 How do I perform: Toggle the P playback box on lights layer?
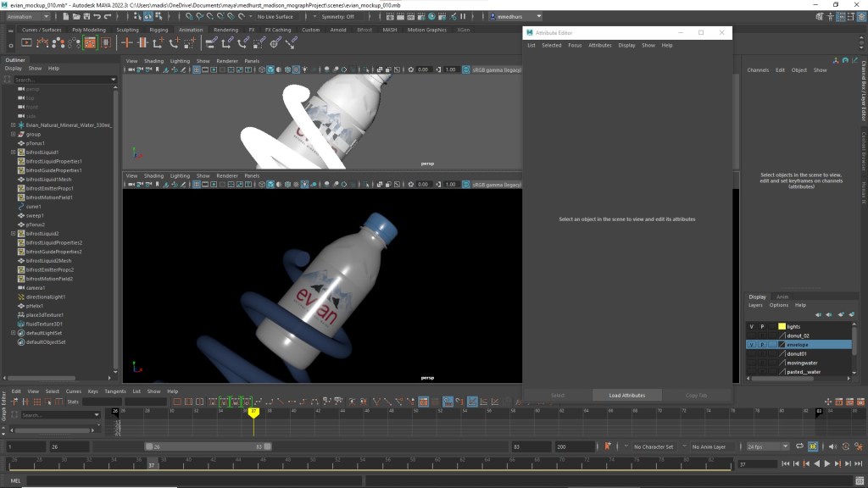coord(761,326)
